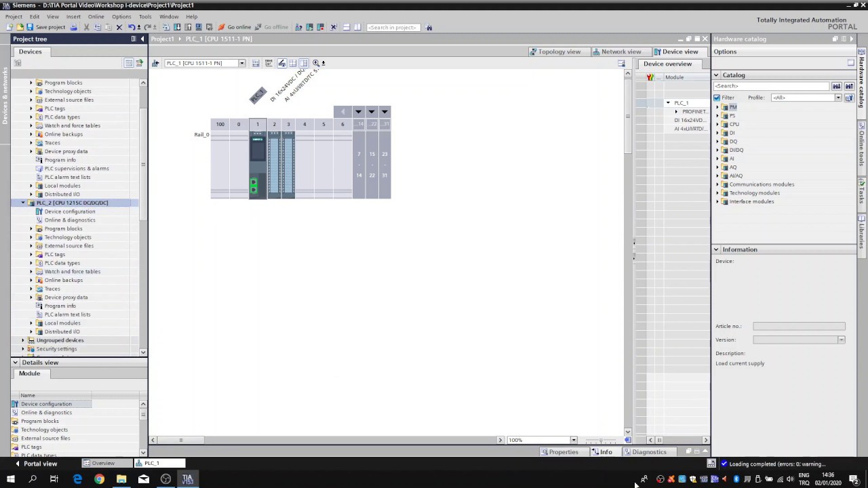868x488 pixels.
Task: Click the Print icon in the main toolbar
Action: pos(73,27)
